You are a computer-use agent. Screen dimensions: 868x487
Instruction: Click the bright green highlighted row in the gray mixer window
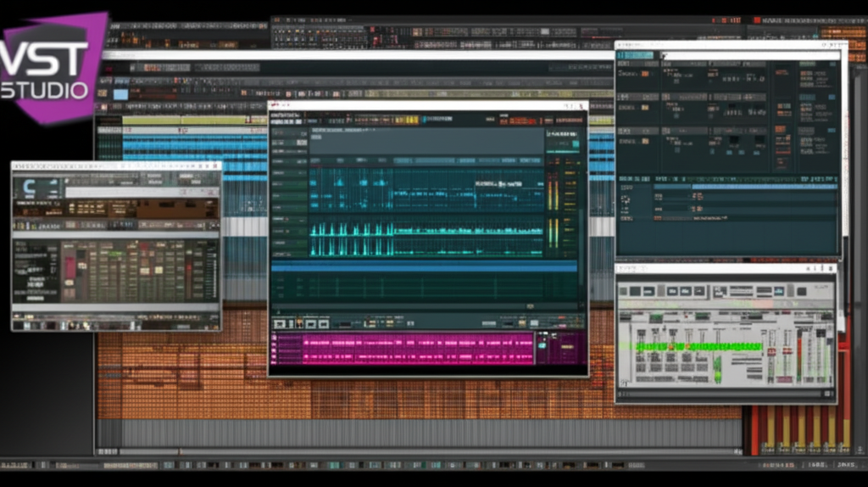pos(698,347)
